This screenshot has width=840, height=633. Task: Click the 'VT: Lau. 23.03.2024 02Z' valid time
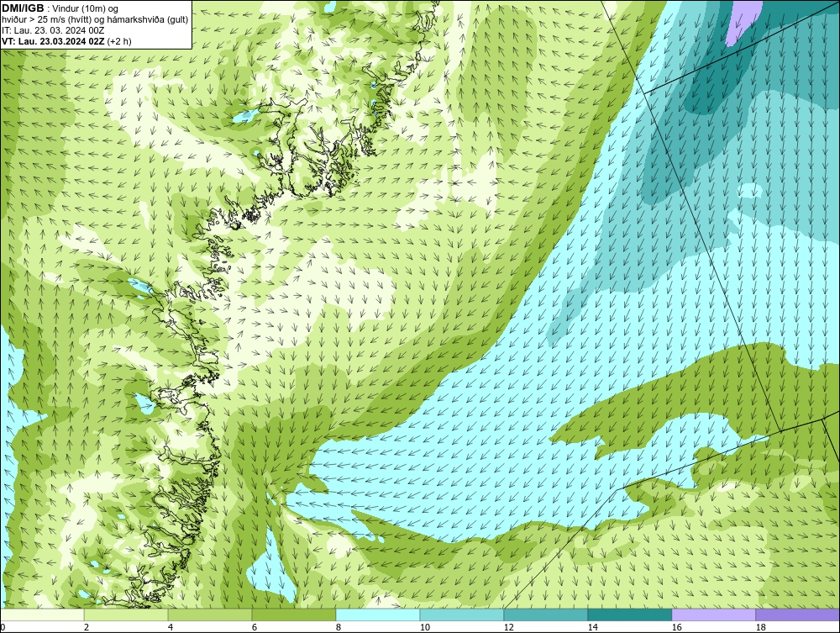pos(54,40)
